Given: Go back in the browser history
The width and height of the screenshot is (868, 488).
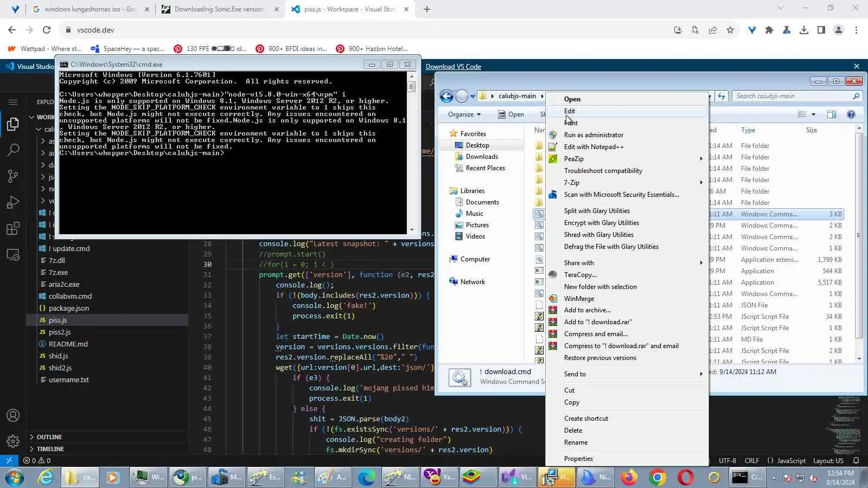Looking at the screenshot, I should [12, 30].
